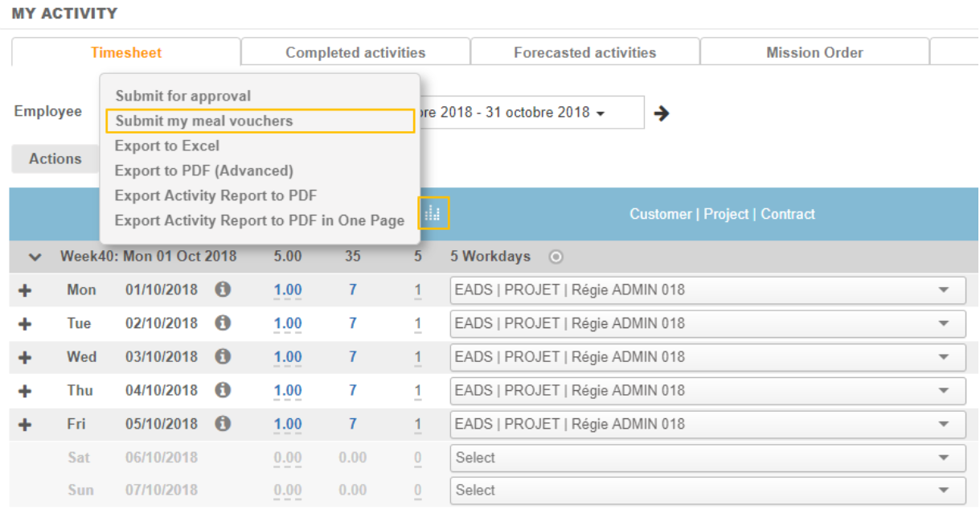Click Friday's blue 7 hours value
The image size is (980, 522).
[352, 424]
